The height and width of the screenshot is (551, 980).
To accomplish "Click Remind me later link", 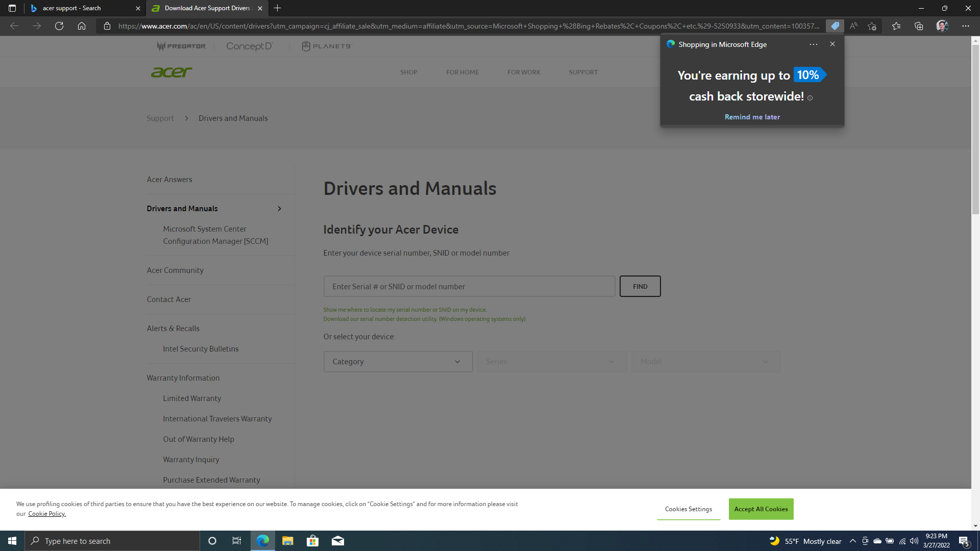I will (x=752, y=117).
